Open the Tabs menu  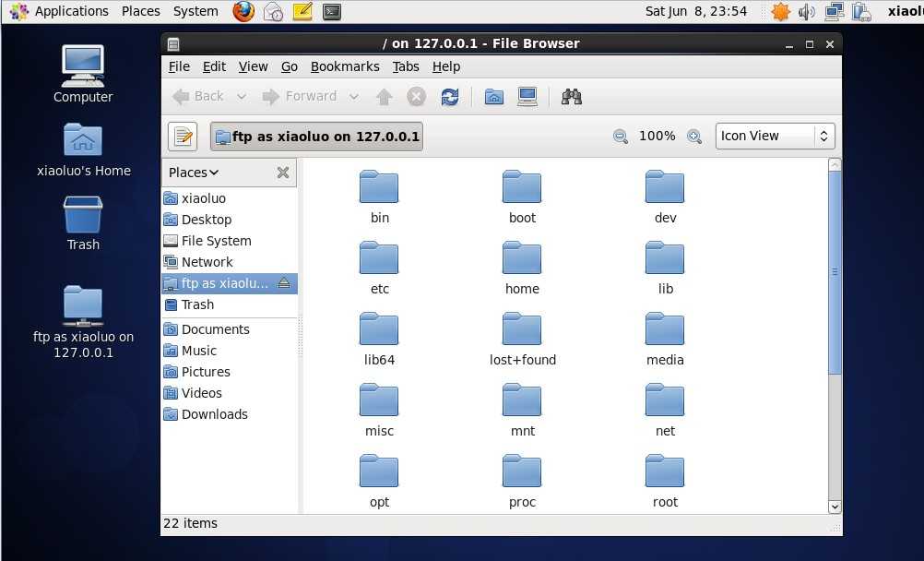406,66
